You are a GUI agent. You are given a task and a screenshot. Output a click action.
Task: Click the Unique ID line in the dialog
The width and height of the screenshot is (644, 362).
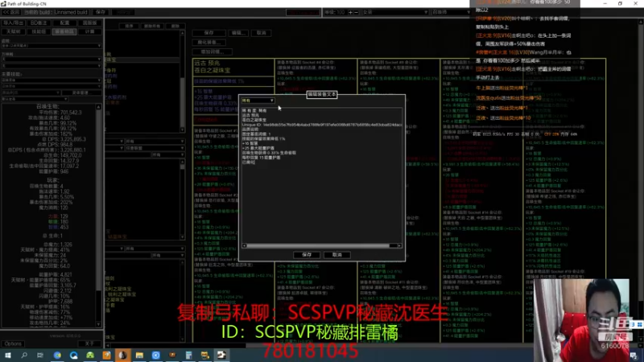click(x=321, y=125)
